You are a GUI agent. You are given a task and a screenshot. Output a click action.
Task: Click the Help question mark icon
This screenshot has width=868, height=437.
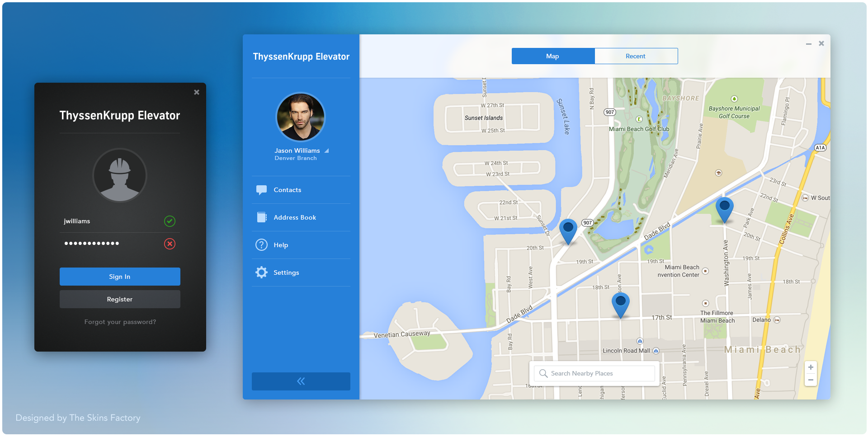coord(261,245)
